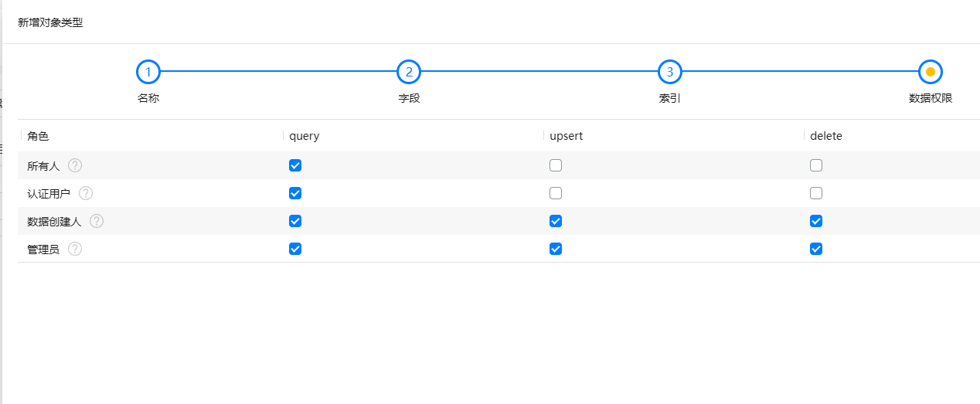Click help icon next to 管理员
Image resolution: width=980 pixels, height=404 pixels.
point(75,249)
